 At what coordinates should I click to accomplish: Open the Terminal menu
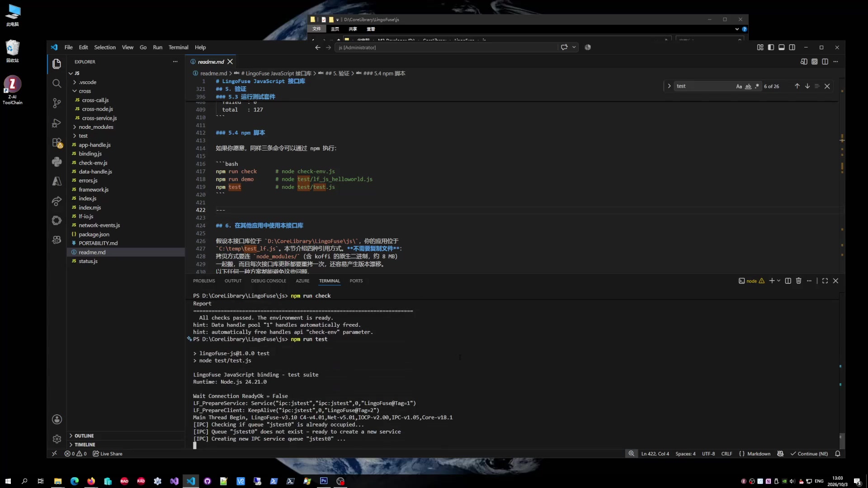coord(178,47)
